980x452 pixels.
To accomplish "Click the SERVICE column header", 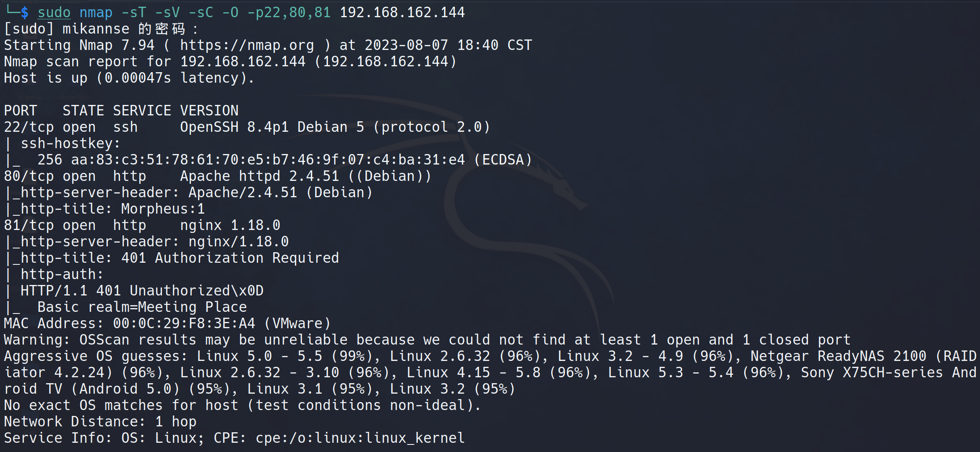I will tap(142, 111).
